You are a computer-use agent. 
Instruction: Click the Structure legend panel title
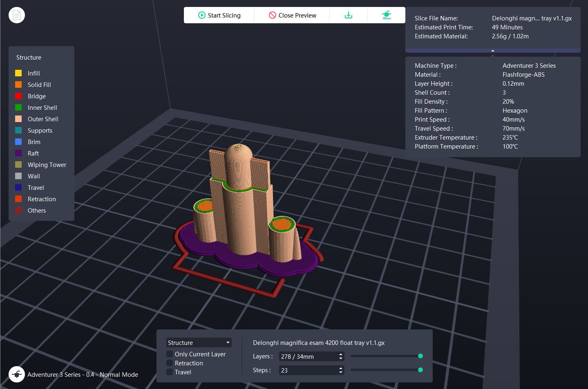tap(29, 57)
